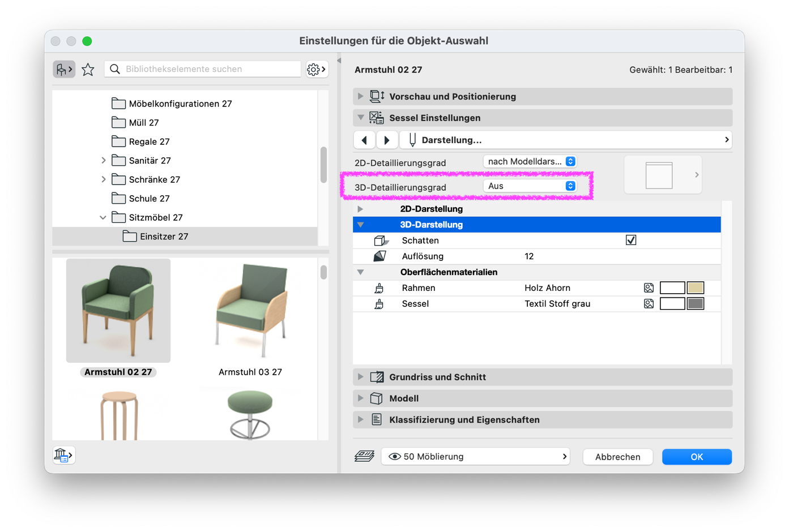Select the Armstuhl 03 27 thumbnail
789x532 pixels.
(x=250, y=311)
